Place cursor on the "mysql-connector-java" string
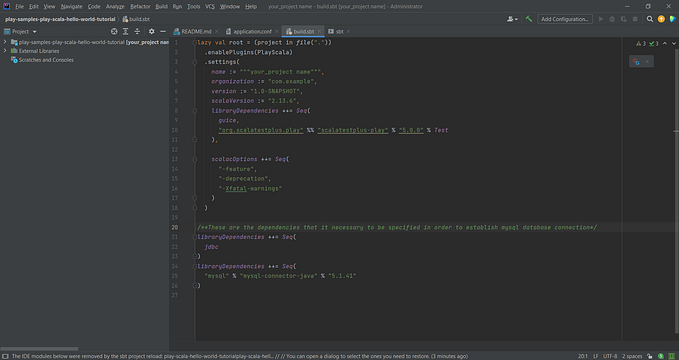This screenshot has width=679, height=360. coord(278,276)
